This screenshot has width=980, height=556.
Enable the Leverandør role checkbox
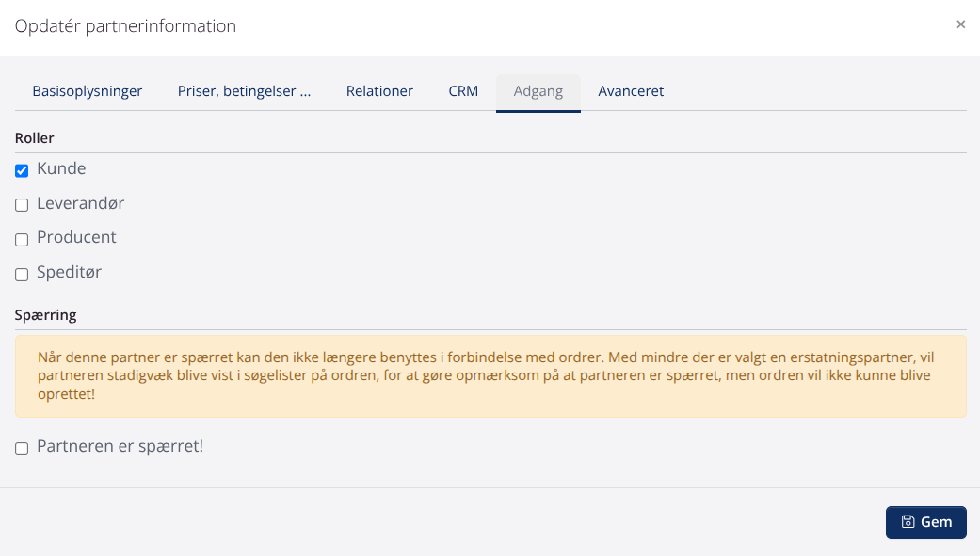click(x=22, y=205)
